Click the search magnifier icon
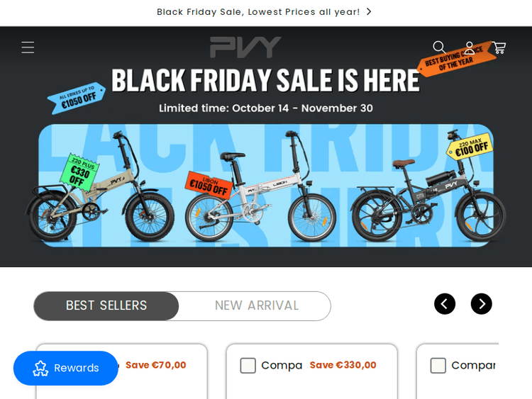The image size is (532, 399). [x=439, y=47]
